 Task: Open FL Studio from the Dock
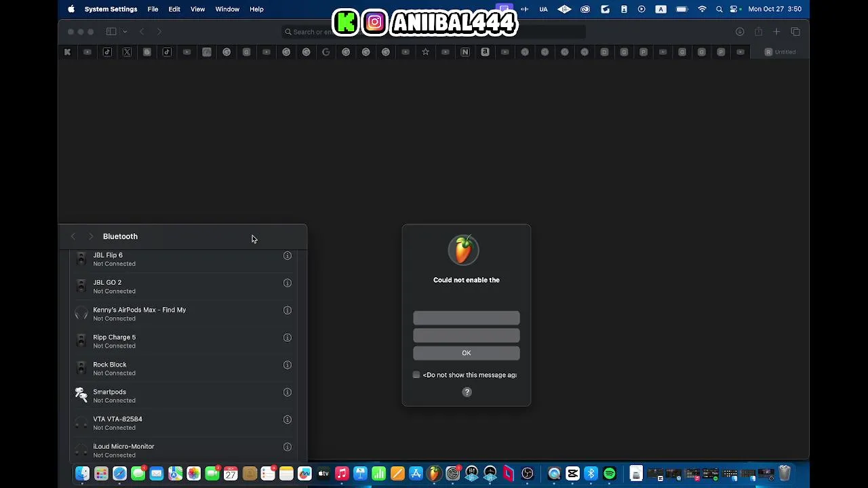[x=435, y=473]
